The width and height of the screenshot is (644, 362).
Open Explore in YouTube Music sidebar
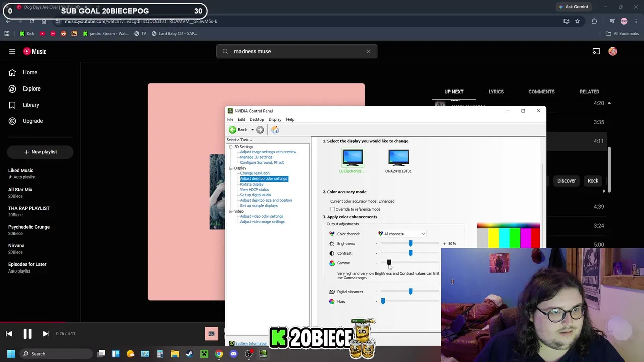tap(31, 88)
